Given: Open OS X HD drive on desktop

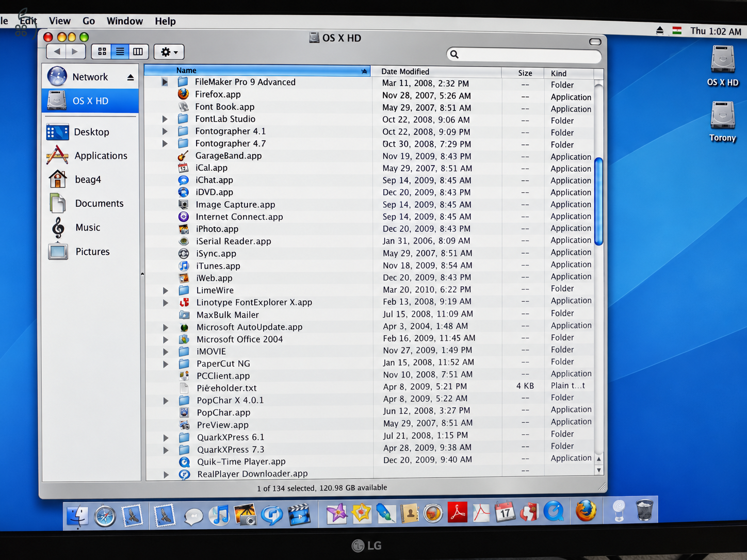Looking at the screenshot, I should pyautogui.click(x=723, y=65).
